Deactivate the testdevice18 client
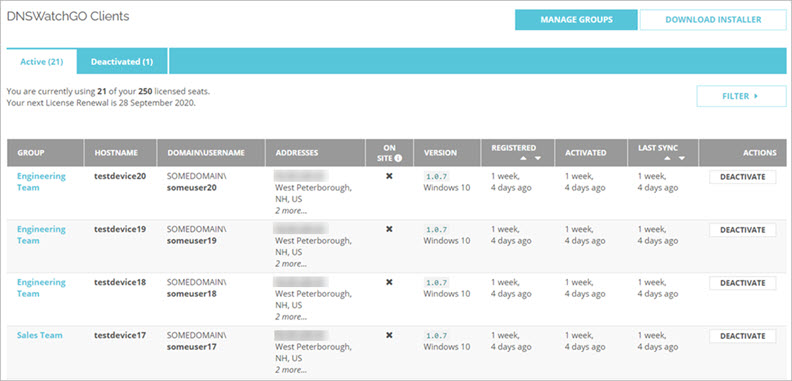The image size is (792, 381). (742, 283)
